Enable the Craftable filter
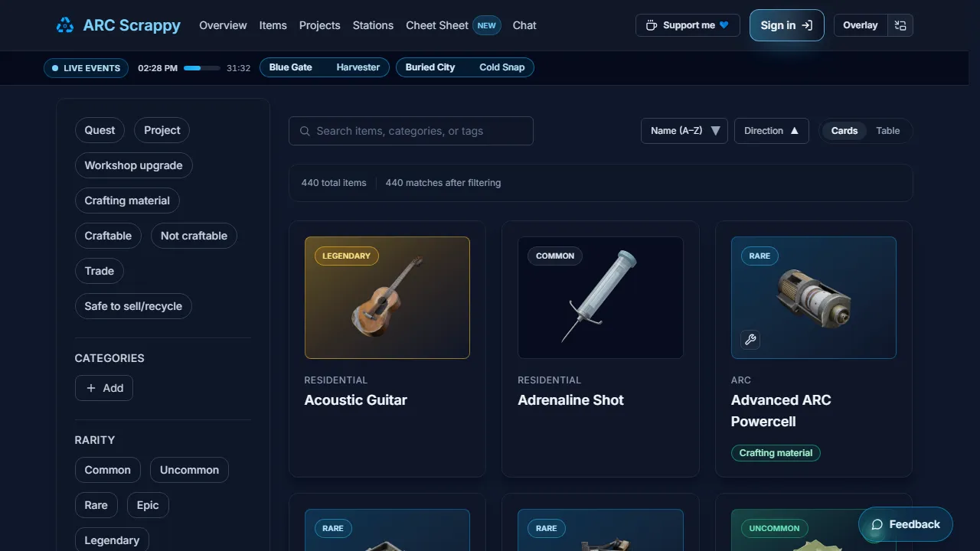The image size is (980, 551). pyautogui.click(x=108, y=236)
